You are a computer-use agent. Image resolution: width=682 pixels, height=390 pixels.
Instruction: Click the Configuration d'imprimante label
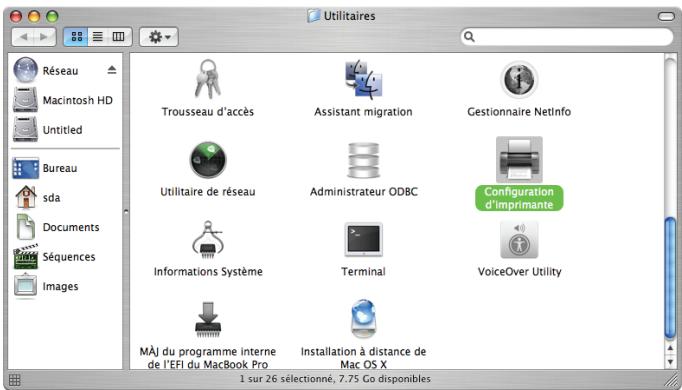pos(519,198)
